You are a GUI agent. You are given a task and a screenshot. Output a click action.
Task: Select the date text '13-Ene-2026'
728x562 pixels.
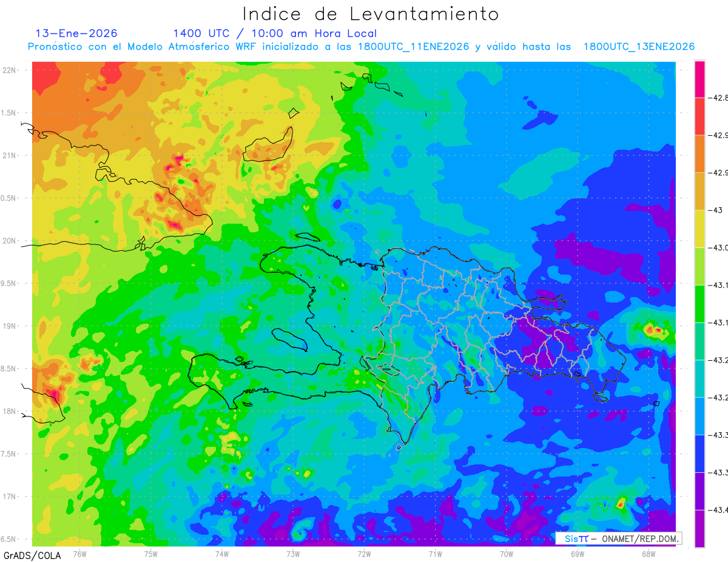coord(76,33)
